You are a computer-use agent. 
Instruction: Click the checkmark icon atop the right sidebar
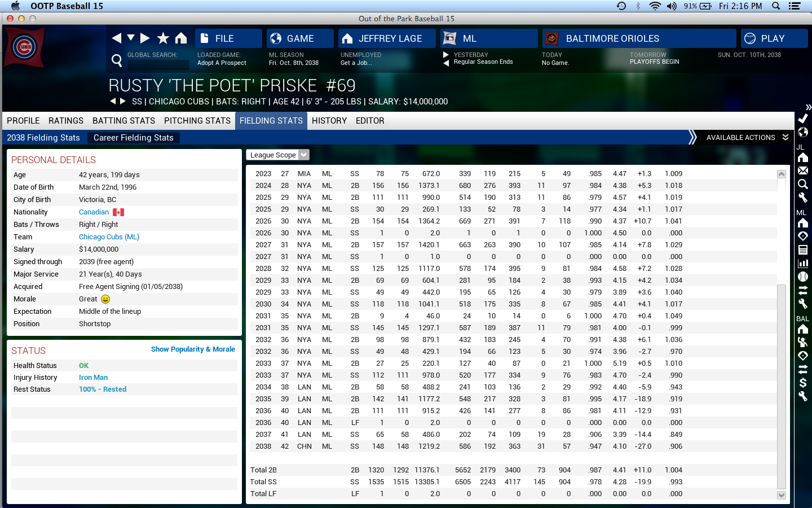tap(803, 119)
